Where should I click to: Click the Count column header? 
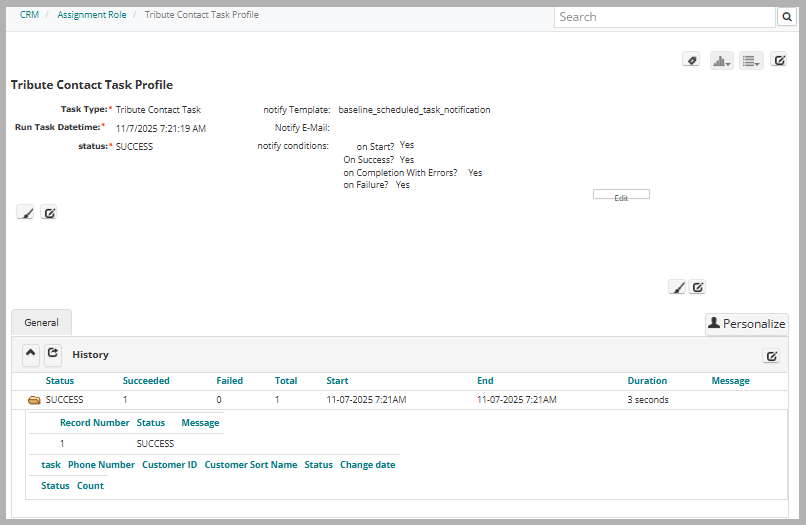pyautogui.click(x=90, y=486)
